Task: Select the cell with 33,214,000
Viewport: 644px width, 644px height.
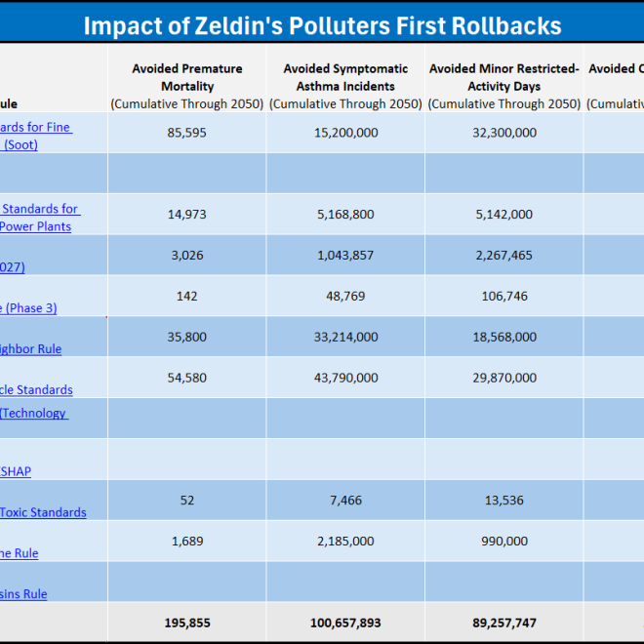Action: [x=345, y=337]
